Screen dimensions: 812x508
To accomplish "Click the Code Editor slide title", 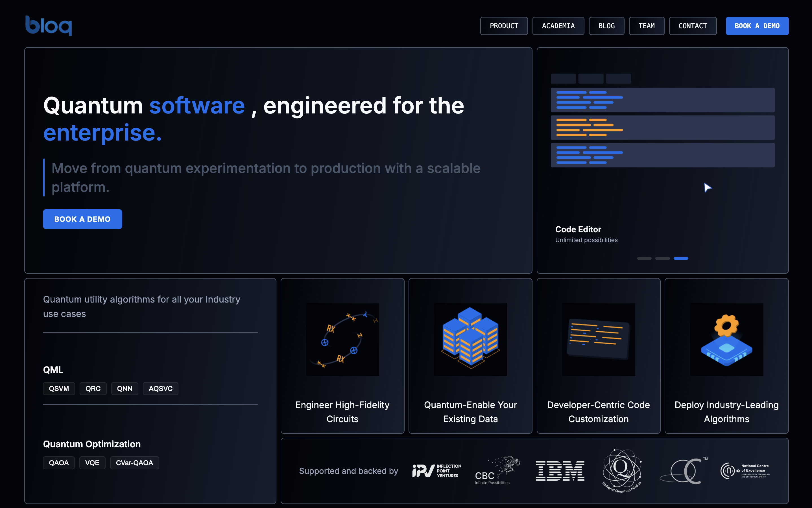I will coord(578,229).
